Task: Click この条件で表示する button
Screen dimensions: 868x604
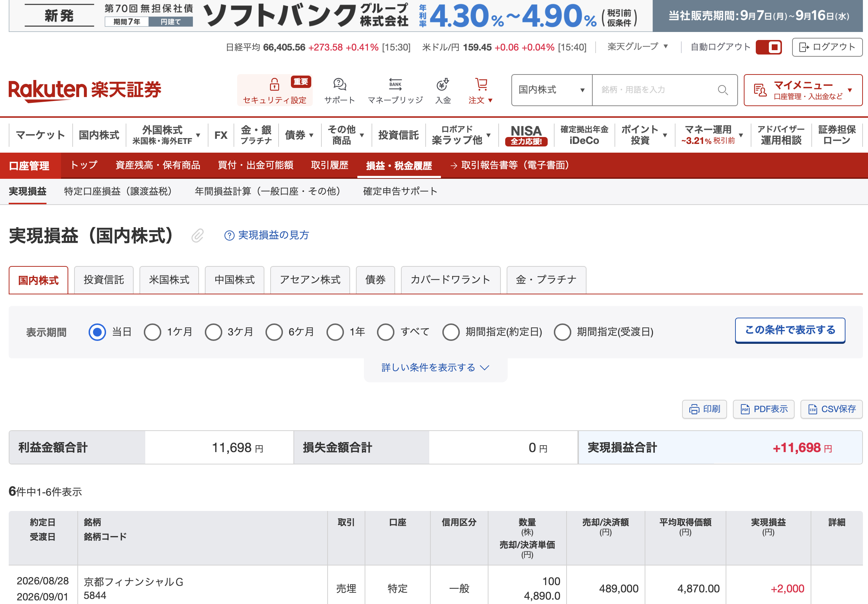Action: pyautogui.click(x=790, y=330)
